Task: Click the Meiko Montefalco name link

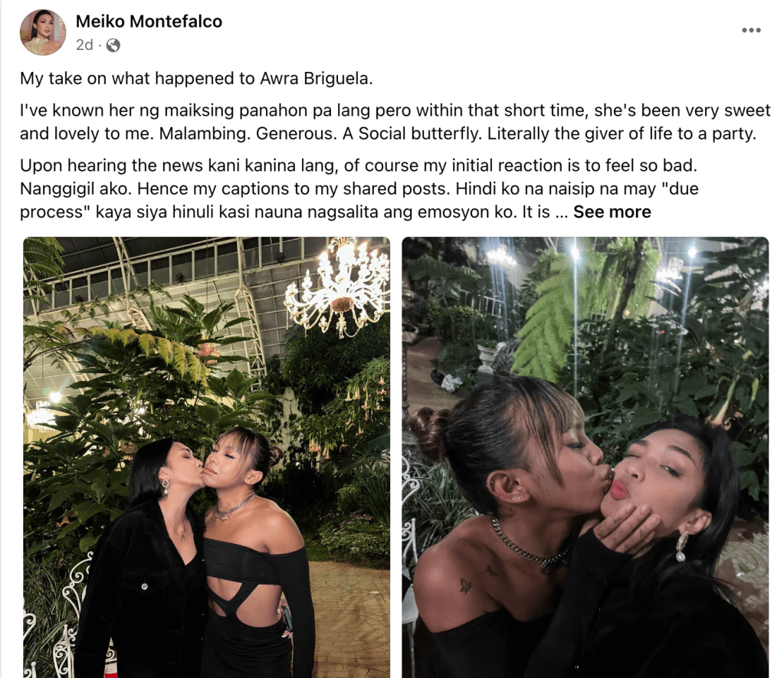Action: click(x=149, y=21)
